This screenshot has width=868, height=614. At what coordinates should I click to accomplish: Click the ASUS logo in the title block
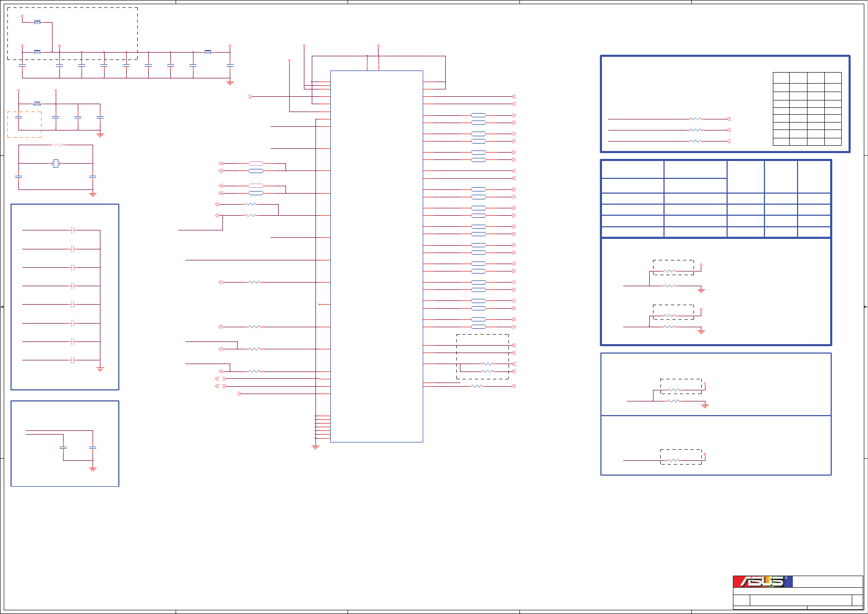coord(763,581)
